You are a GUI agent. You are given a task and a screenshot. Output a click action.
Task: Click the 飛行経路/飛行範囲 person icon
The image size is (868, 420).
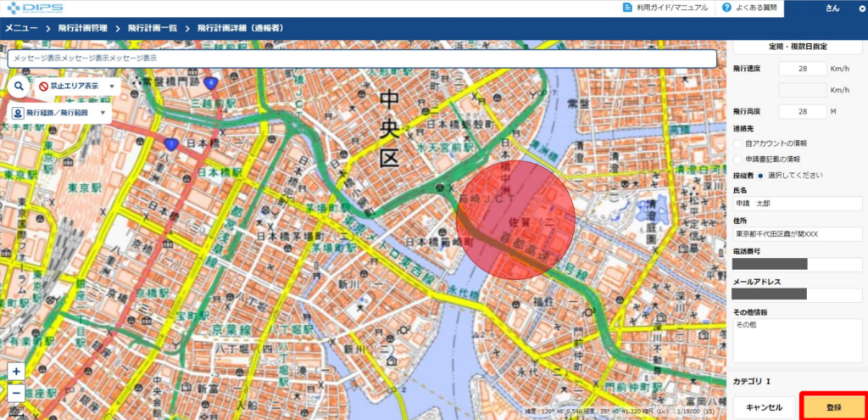click(x=18, y=113)
